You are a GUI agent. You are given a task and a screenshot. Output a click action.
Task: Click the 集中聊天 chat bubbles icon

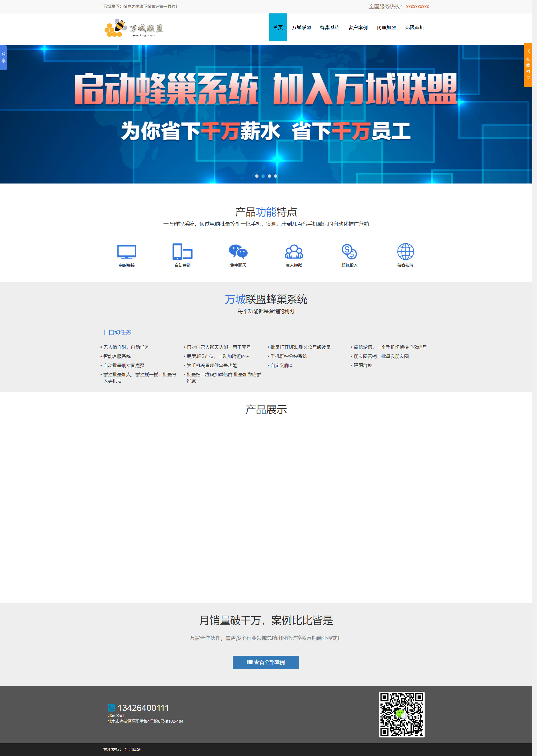pos(238,252)
